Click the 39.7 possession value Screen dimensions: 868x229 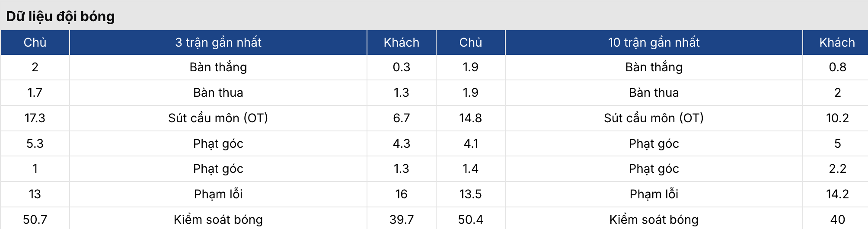click(x=401, y=219)
